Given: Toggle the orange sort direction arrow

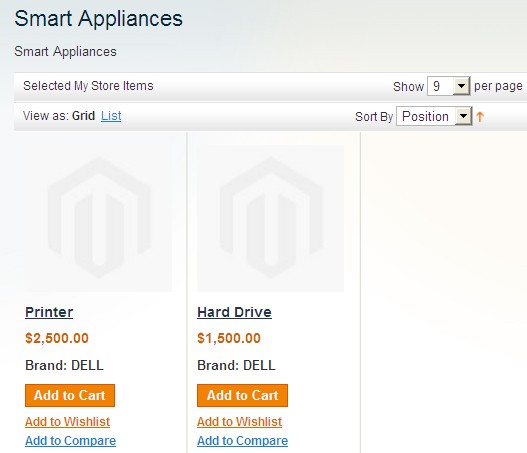Looking at the screenshot, I should pyautogui.click(x=480, y=117).
